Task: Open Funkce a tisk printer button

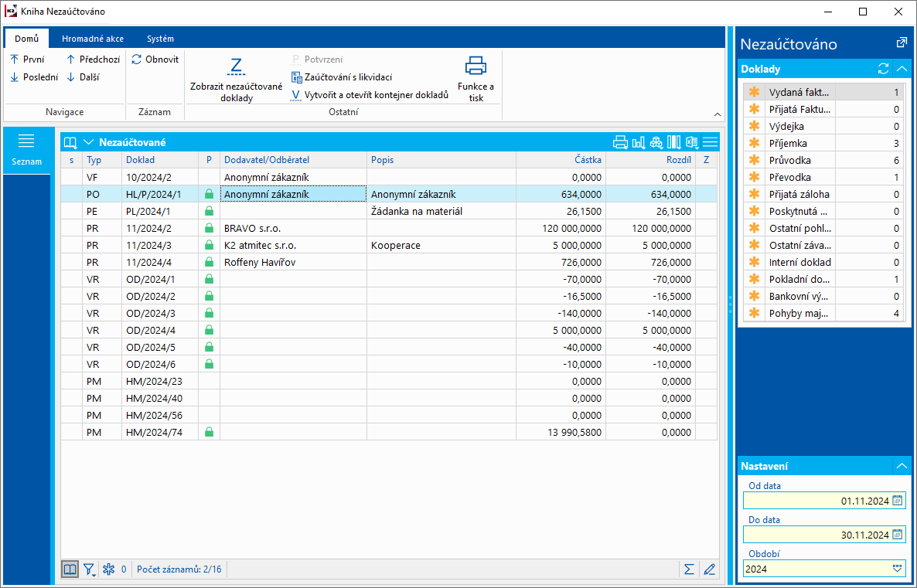Action: pos(476,77)
